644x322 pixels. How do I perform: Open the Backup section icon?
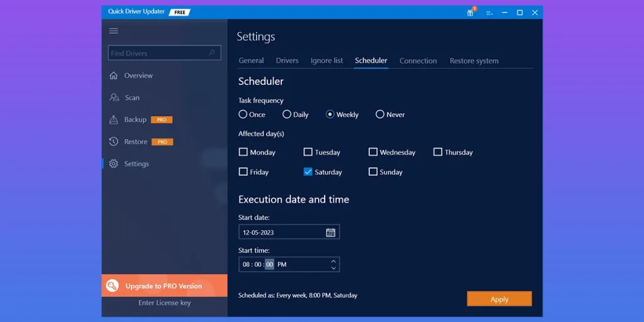pyautogui.click(x=114, y=119)
